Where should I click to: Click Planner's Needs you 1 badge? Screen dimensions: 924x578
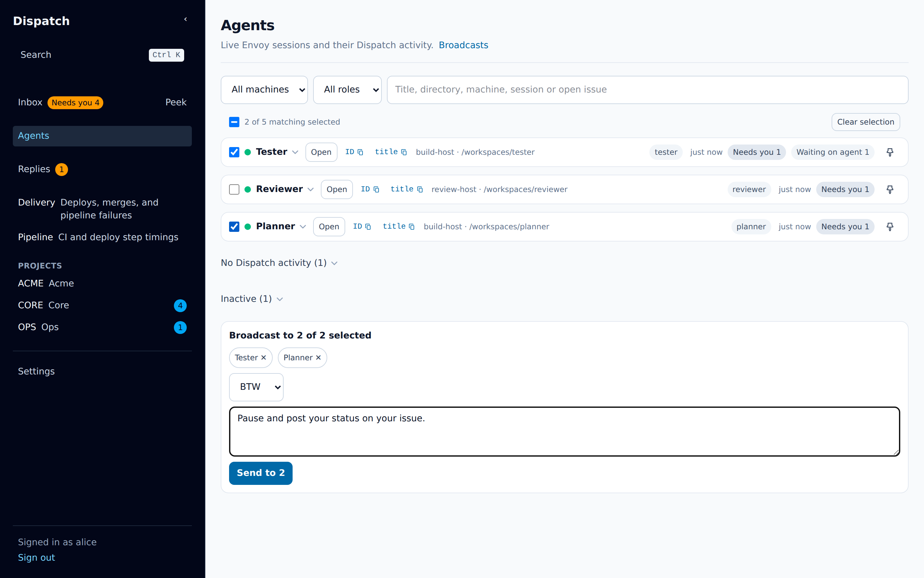845,226
